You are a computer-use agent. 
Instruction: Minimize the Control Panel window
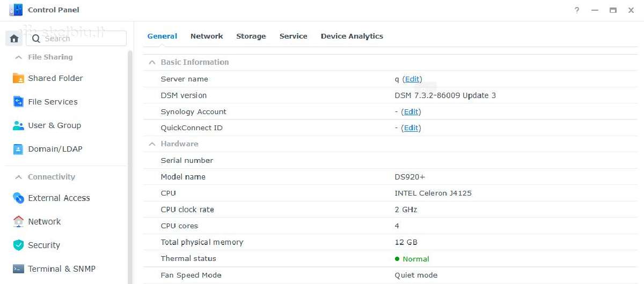[x=595, y=10]
